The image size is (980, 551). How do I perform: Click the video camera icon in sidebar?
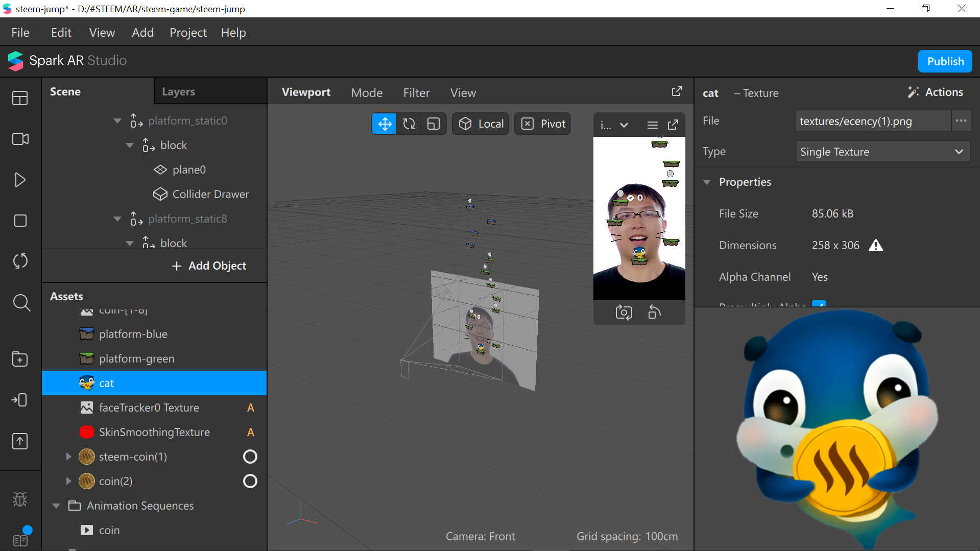(x=20, y=139)
